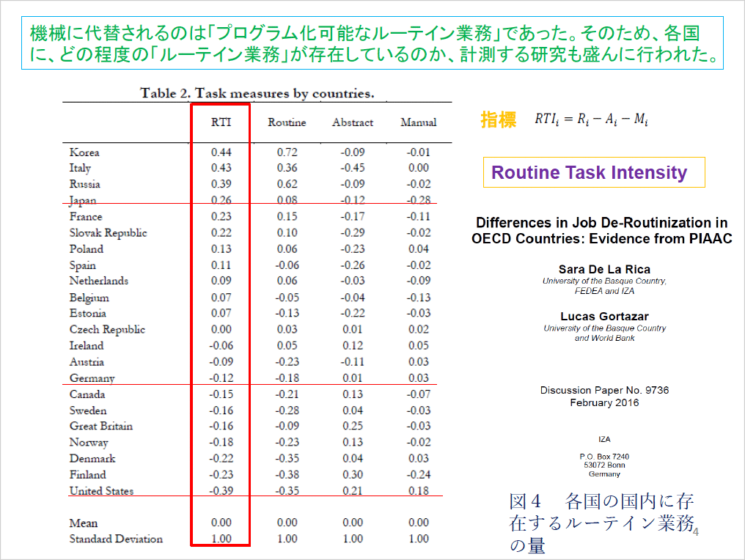745x560 pixels.
Task: Click the Austria row label
Action: [87, 362]
